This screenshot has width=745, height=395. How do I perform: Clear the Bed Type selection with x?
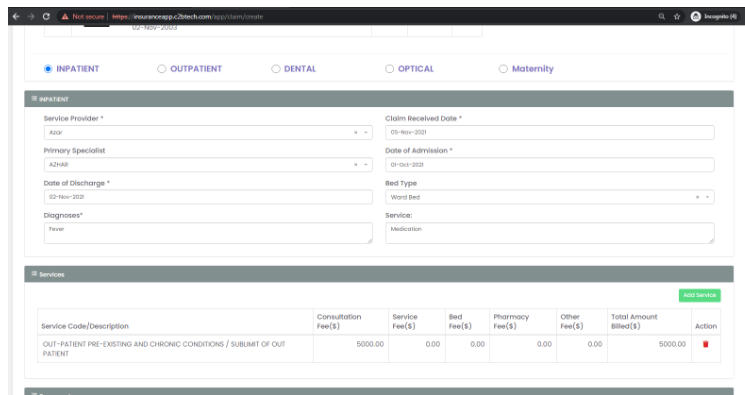[x=697, y=197]
